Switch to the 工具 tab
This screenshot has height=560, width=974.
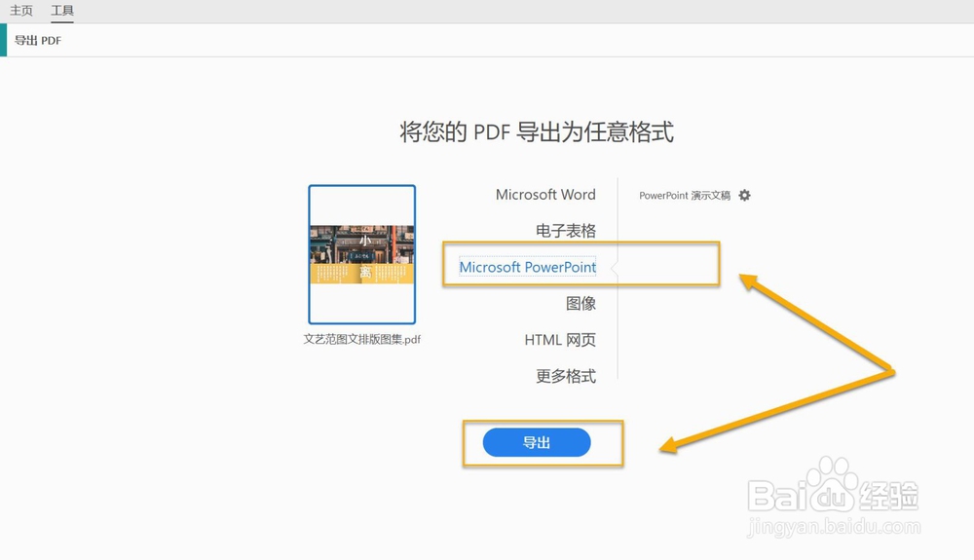(62, 11)
